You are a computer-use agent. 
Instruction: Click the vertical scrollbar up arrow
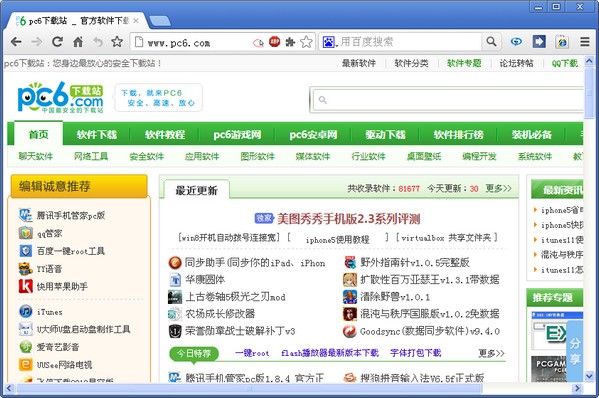[x=589, y=61]
